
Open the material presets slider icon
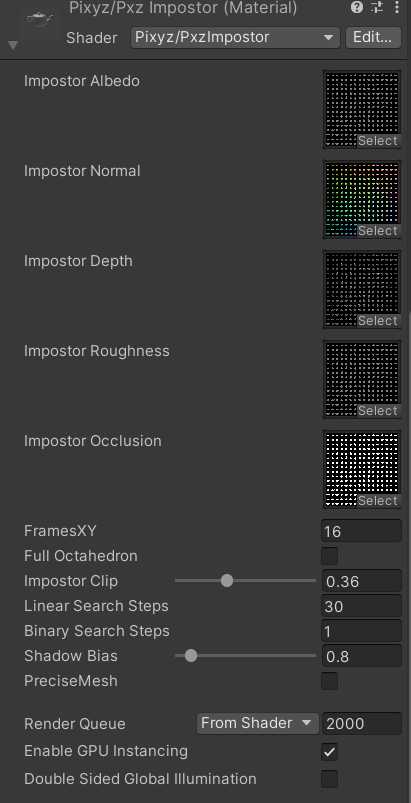coord(377,7)
